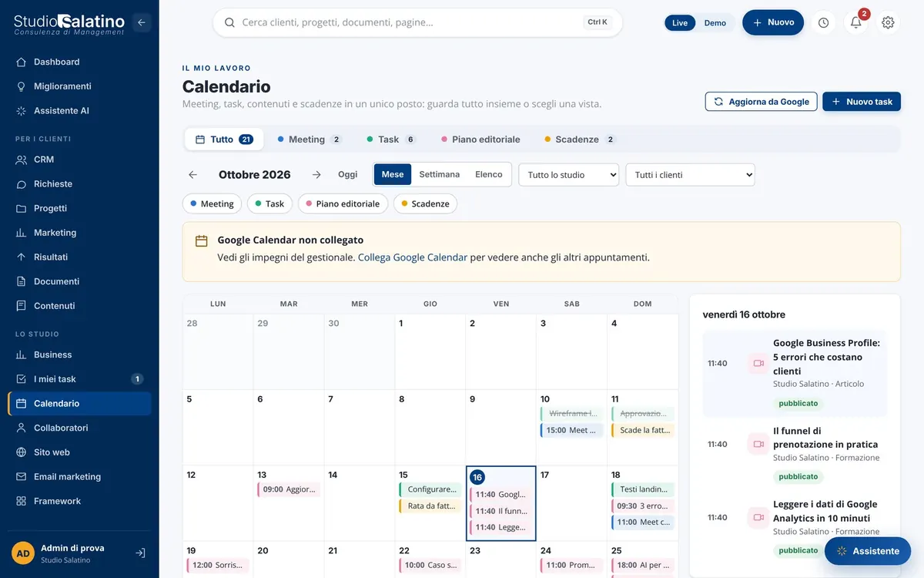
Task: Open the Tutti i clienti dropdown
Action: pos(690,175)
